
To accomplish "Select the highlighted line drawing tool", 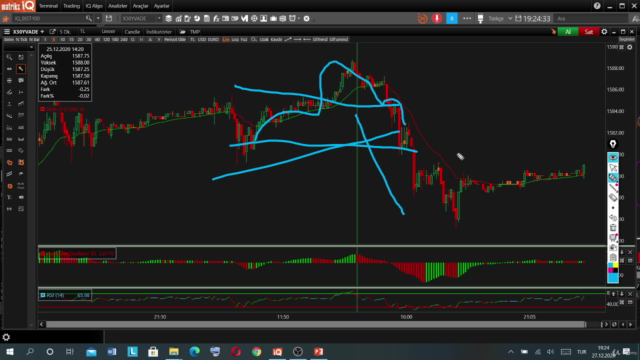I will (21, 69).
